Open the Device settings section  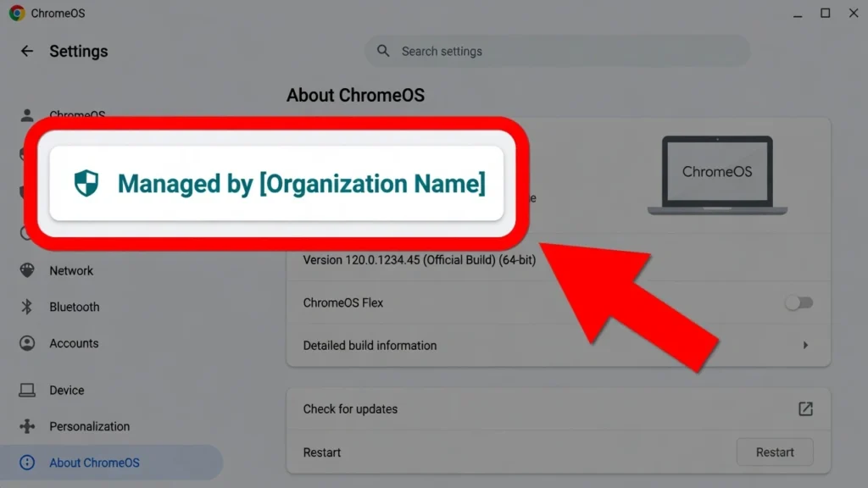click(66, 390)
